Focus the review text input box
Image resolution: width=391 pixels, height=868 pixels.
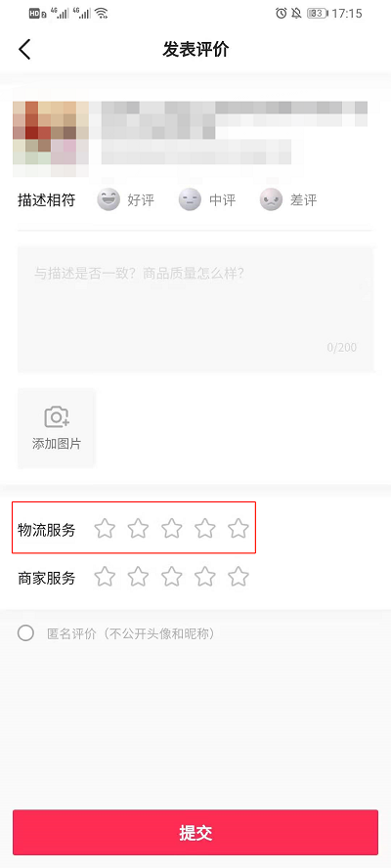pos(195,309)
